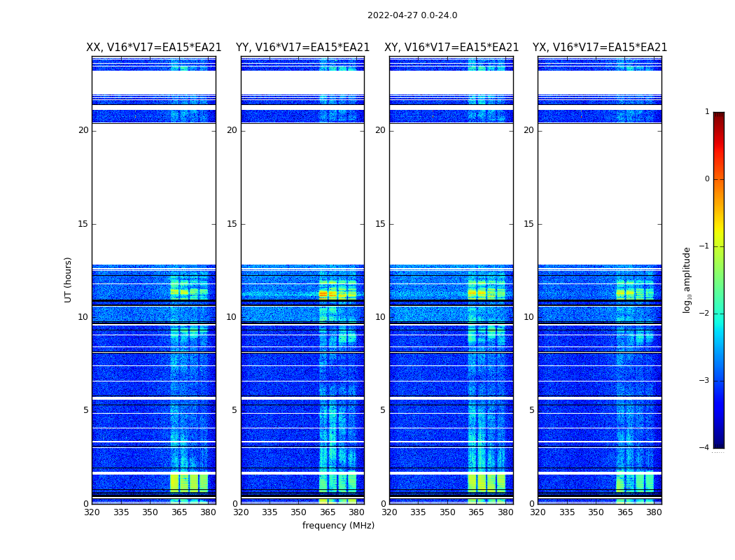
Task: Click the large white data gap in XY plot
Action: [x=451, y=194]
